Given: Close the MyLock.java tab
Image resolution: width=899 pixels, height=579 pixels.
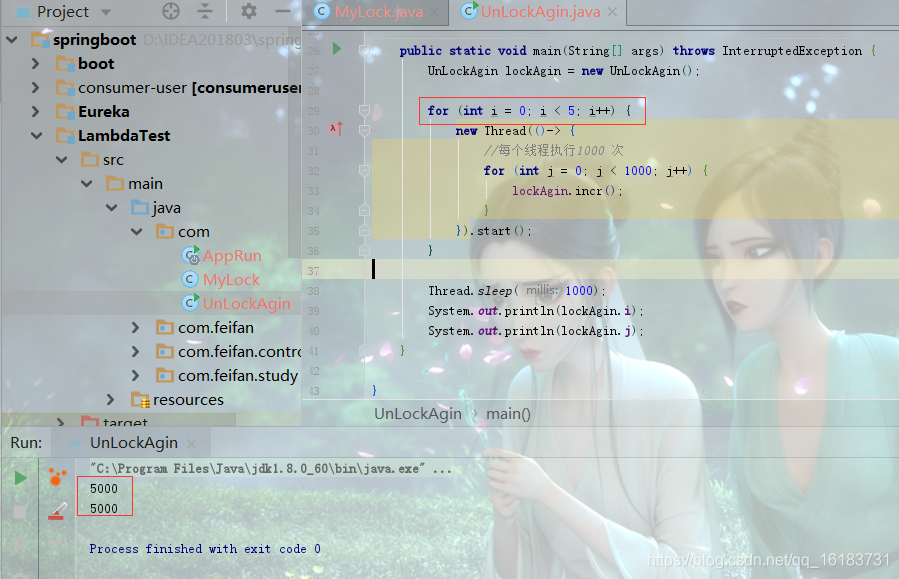Looking at the screenshot, I should click(435, 11).
